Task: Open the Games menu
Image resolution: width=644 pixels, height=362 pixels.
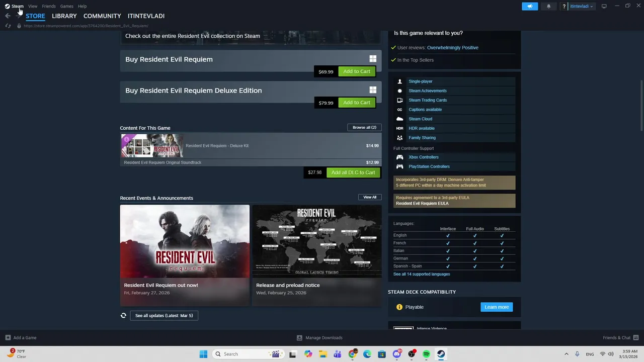Action: pyautogui.click(x=66, y=6)
